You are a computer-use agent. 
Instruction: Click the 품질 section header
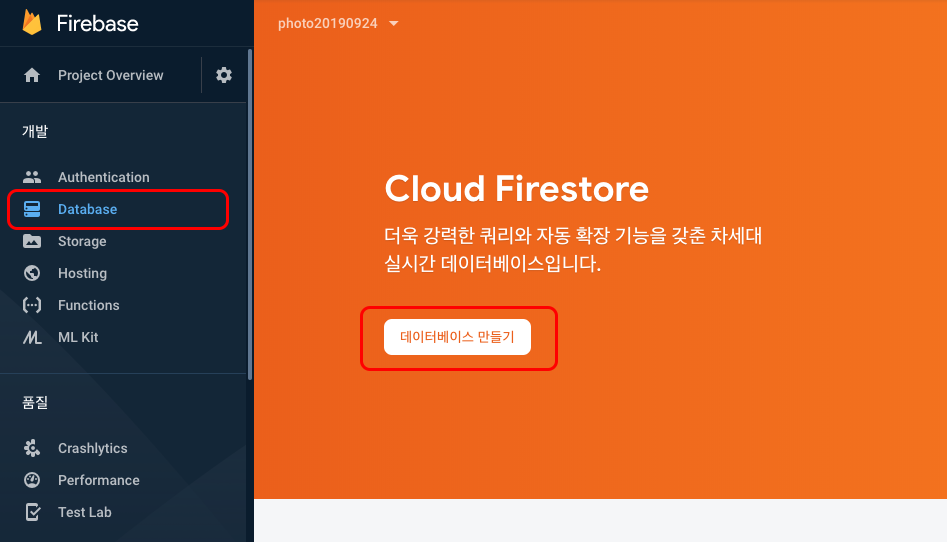[35, 402]
